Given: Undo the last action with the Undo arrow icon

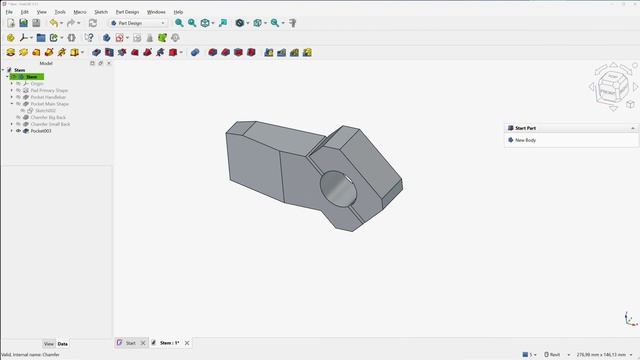Looking at the screenshot, I should click(x=53, y=23).
